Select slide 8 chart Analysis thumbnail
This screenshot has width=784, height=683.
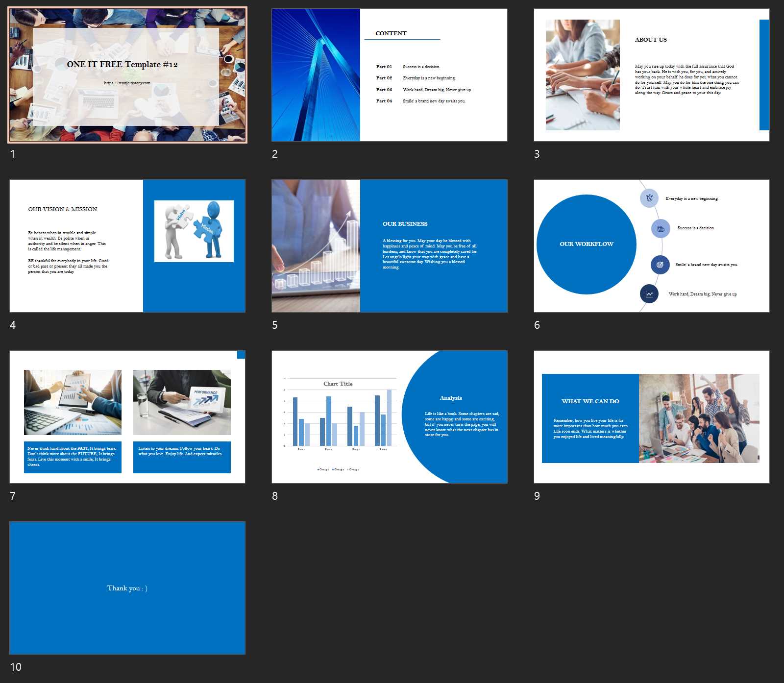390,417
